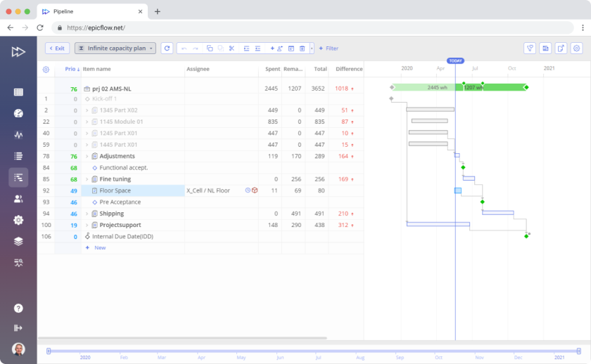591x364 pixels.
Task: Open column settings gear in table header
Action: click(x=46, y=70)
